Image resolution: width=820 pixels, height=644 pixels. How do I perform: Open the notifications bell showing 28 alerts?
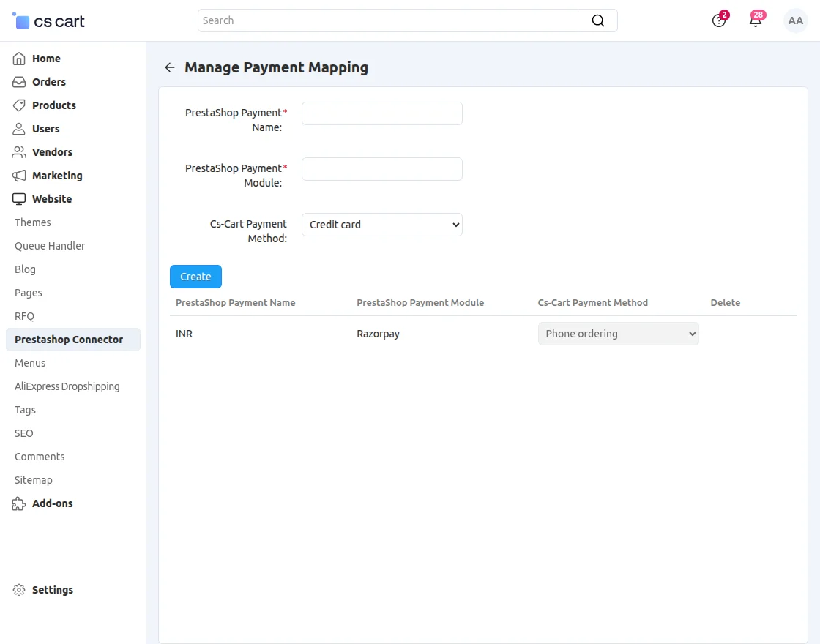coord(755,20)
